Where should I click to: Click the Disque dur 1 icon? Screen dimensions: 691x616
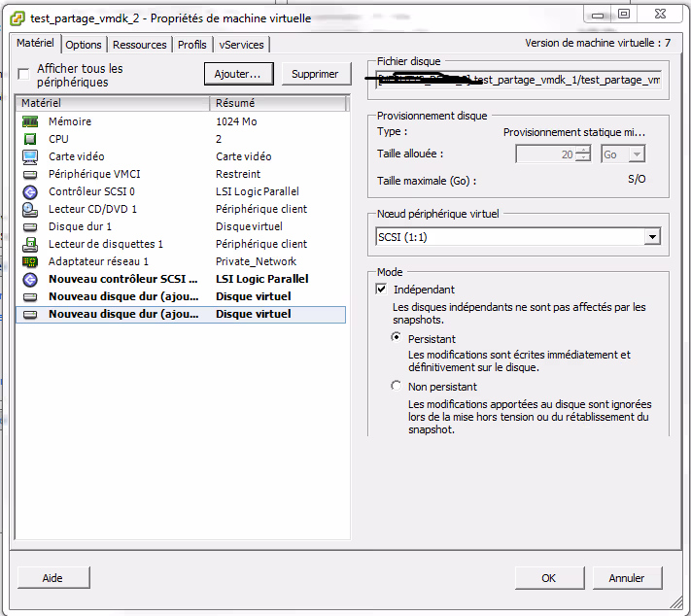coord(30,226)
